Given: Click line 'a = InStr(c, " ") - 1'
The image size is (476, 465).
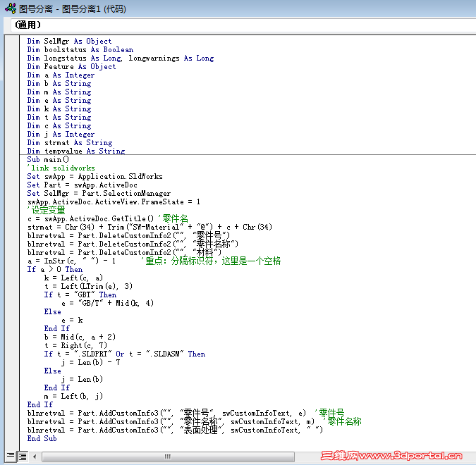Looking at the screenshot, I should [71, 261].
